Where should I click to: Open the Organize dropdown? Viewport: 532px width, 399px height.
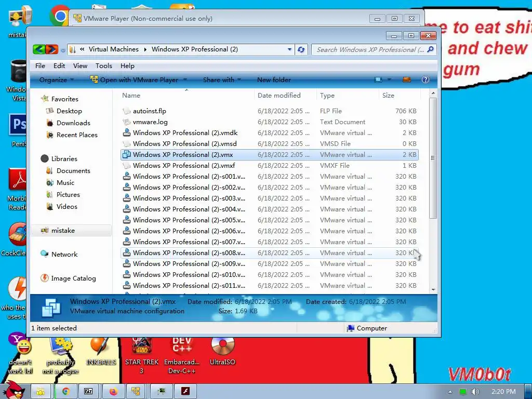click(56, 79)
